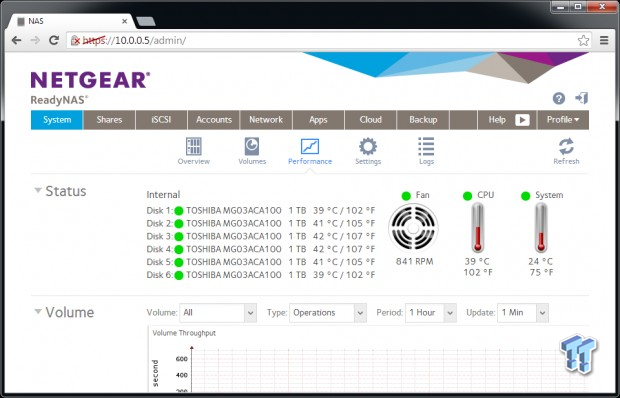Image resolution: width=620 pixels, height=398 pixels.
Task: Collapse the Status section triangle
Action: 38,191
